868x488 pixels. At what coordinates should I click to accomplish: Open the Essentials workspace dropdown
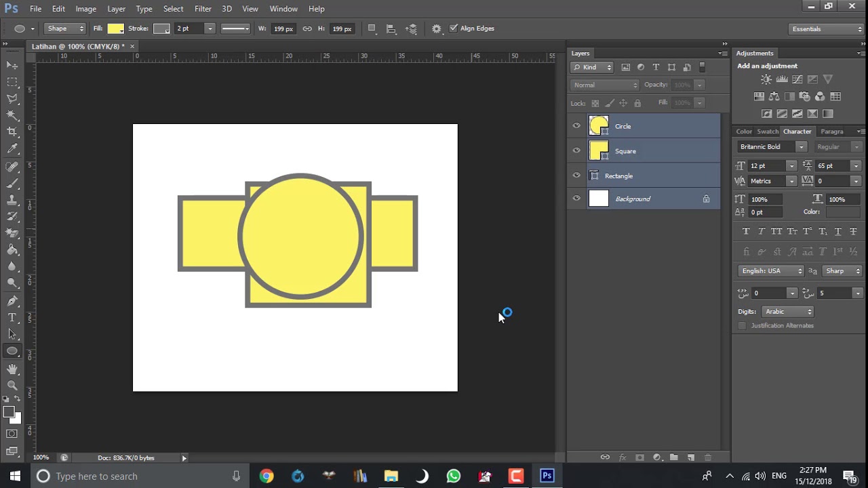pos(827,29)
